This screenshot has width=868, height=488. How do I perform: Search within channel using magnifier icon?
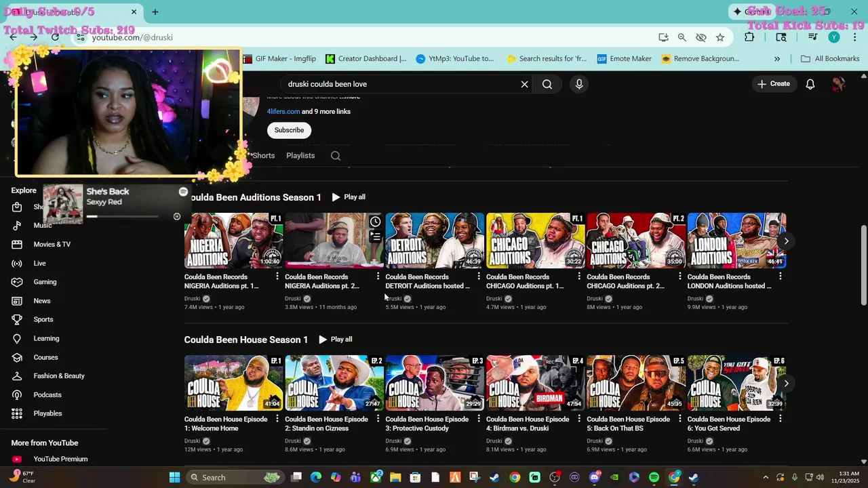click(336, 156)
